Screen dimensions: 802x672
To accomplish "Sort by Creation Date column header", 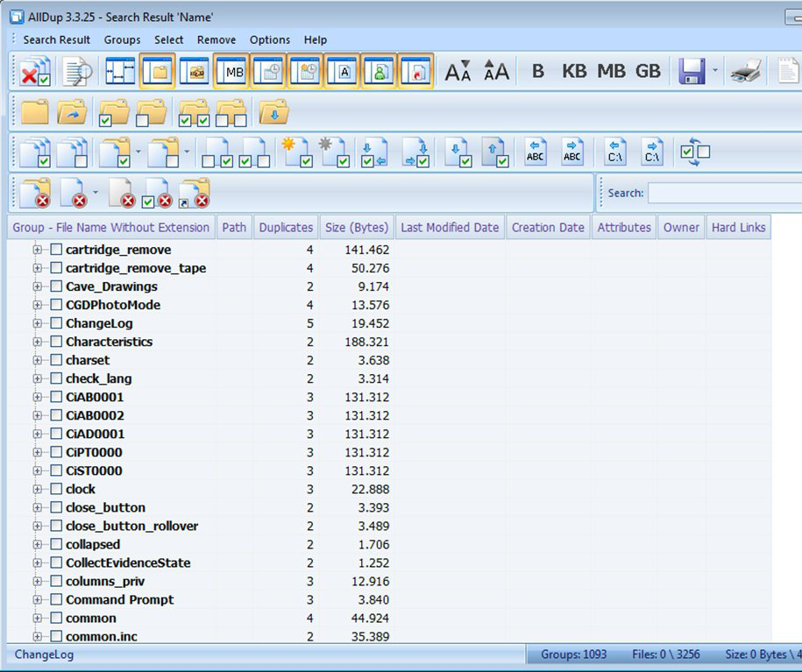I will 548,228.
